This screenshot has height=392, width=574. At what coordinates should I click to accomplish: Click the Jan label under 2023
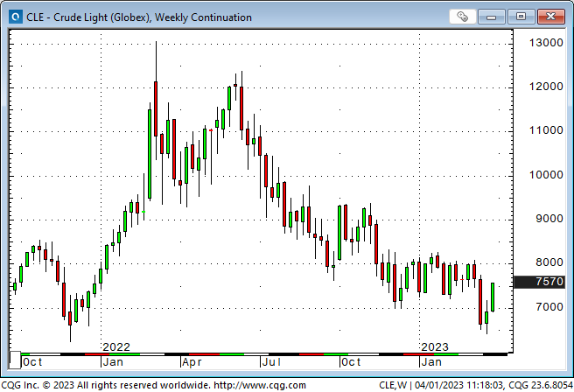(x=430, y=362)
